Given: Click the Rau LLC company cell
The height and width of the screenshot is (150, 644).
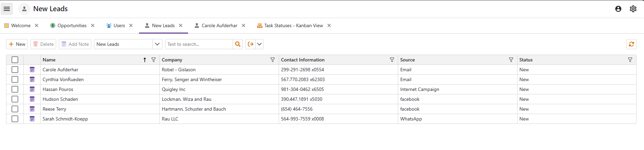Looking at the screenshot, I should click(x=219, y=119).
